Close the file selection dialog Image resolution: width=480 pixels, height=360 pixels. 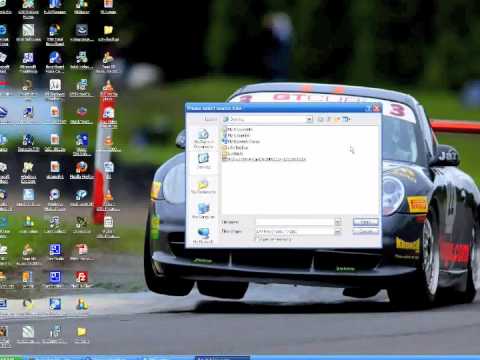377,108
